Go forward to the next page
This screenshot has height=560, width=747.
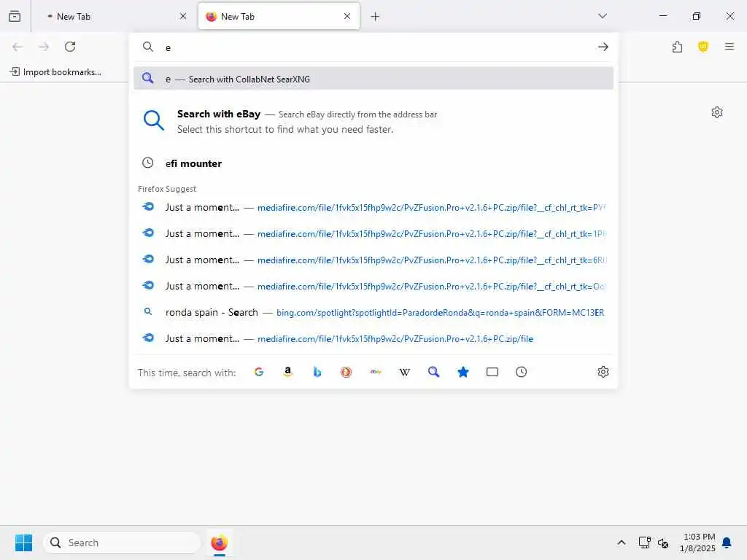pyautogui.click(x=44, y=47)
